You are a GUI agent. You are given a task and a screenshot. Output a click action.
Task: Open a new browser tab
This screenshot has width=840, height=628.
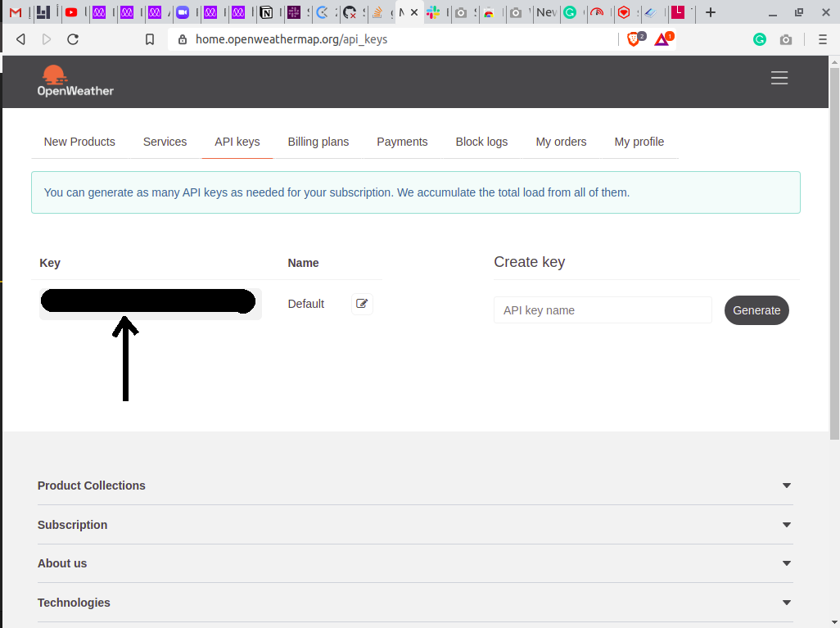[711, 12]
